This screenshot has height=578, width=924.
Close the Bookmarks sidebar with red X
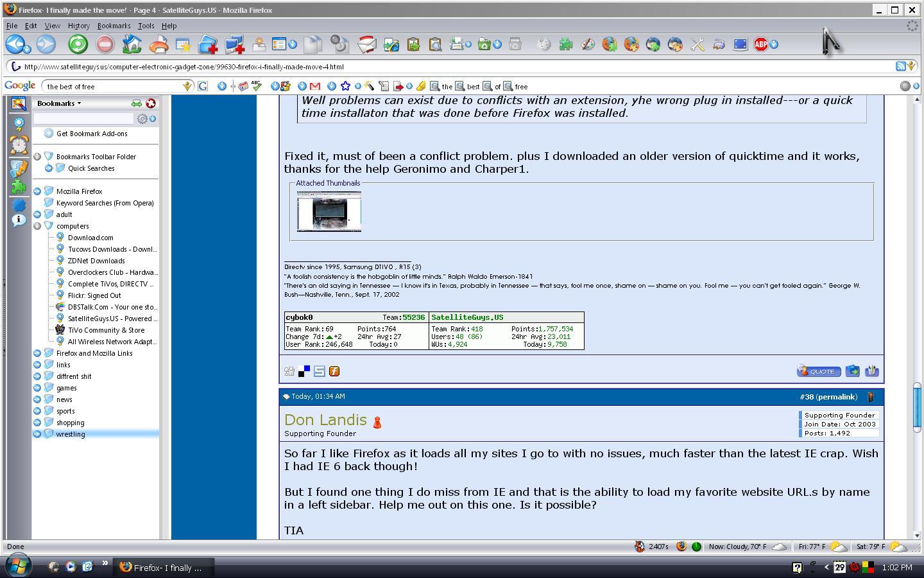pos(151,103)
